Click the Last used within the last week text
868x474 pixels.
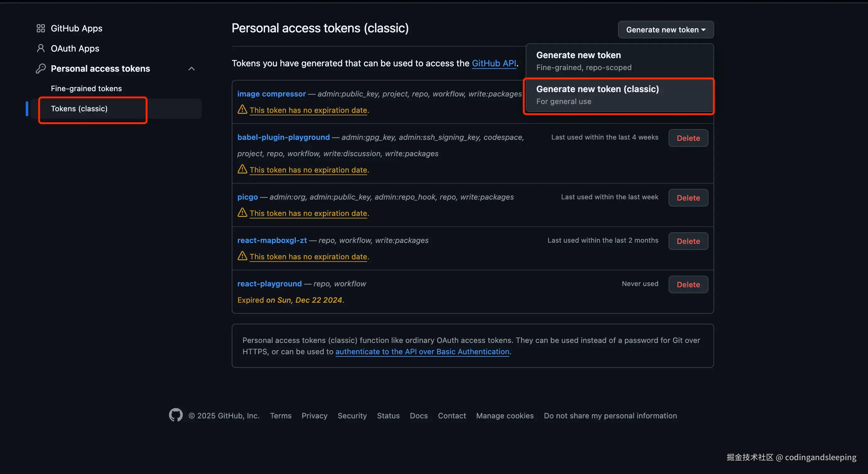[x=610, y=197]
